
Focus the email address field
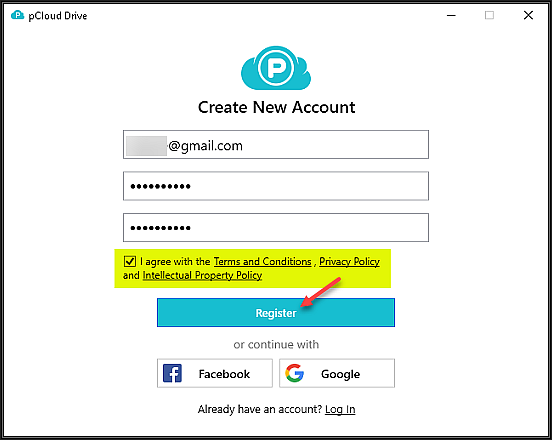276,145
